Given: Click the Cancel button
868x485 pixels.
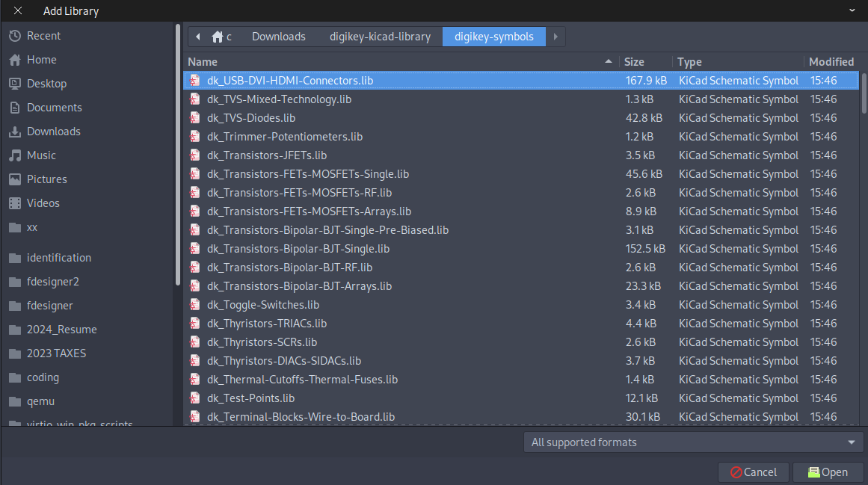Looking at the screenshot, I should coord(754,472).
